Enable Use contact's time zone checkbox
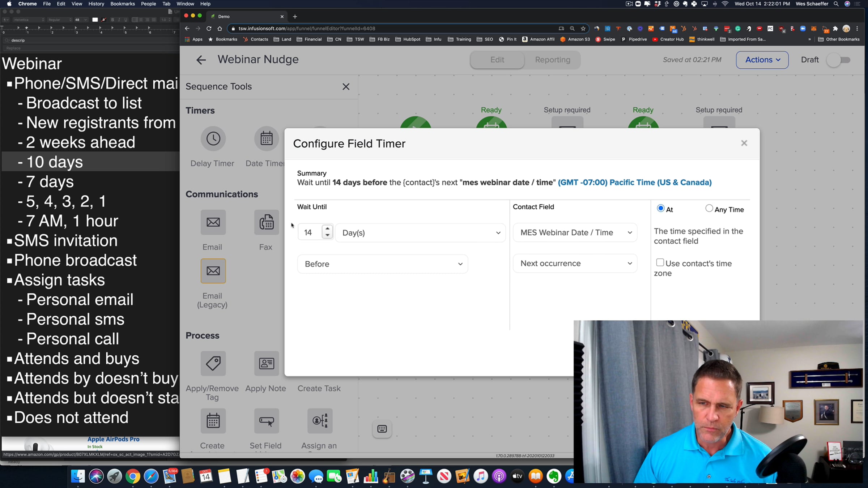The image size is (868, 488). (x=660, y=262)
